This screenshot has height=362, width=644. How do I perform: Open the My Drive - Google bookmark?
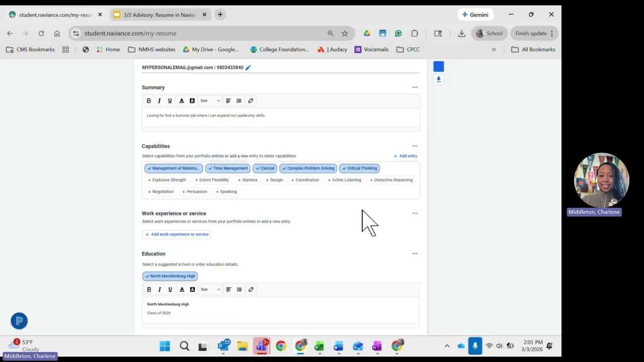(211, 49)
